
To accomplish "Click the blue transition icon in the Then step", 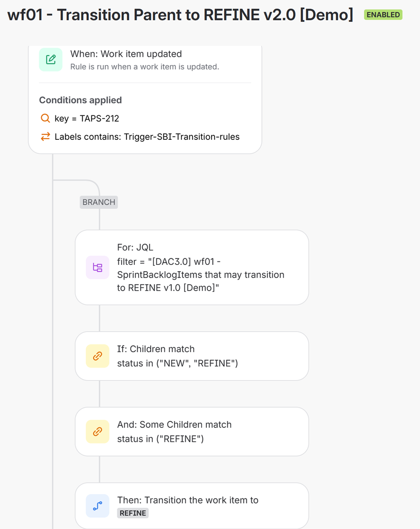I will 97,506.
